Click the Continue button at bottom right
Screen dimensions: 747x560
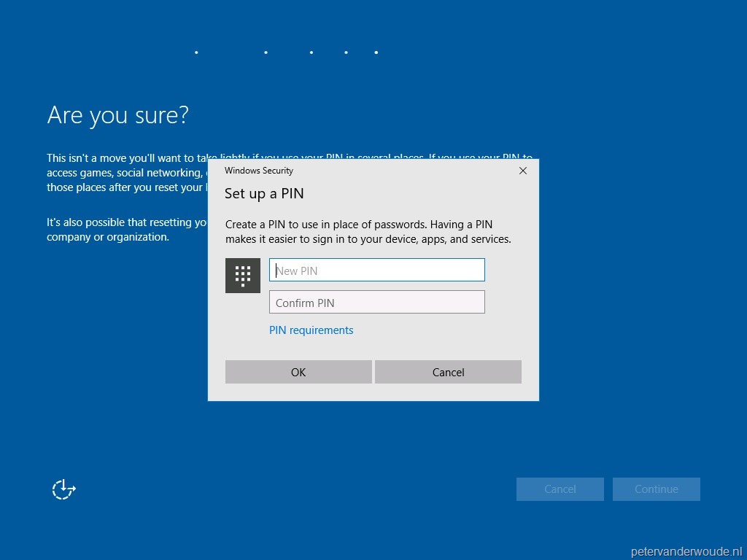pos(656,489)
